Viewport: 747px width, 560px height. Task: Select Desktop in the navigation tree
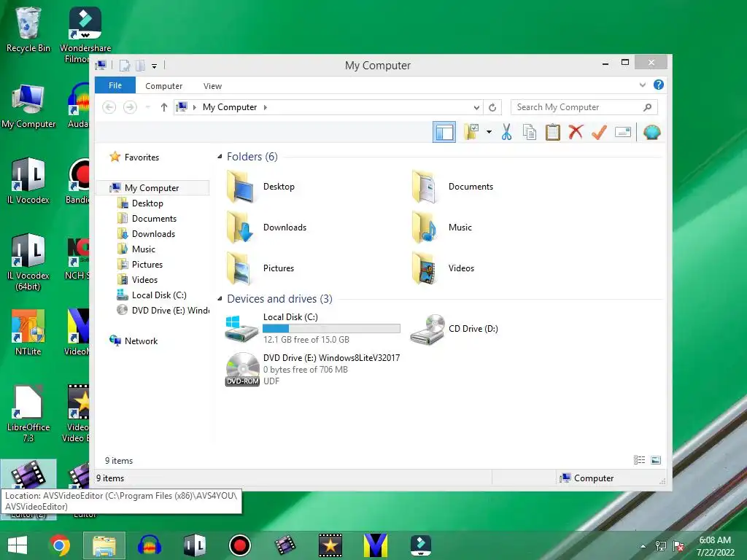point(147,203)
